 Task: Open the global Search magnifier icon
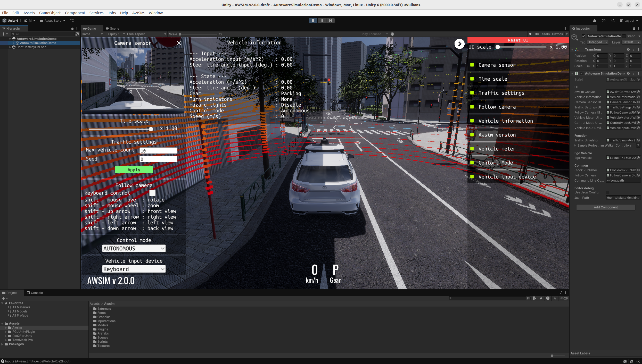coord(613,21)
